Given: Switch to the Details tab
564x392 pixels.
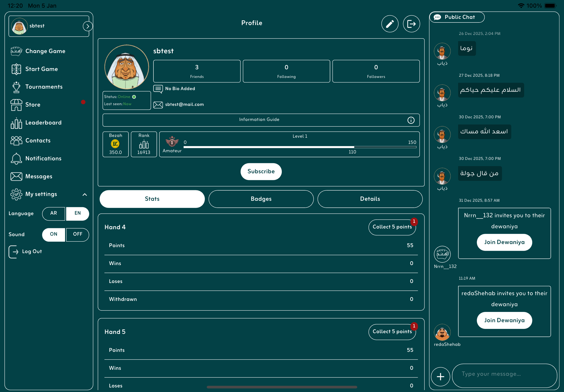Looking at the screenshot, I should point(370,199).
